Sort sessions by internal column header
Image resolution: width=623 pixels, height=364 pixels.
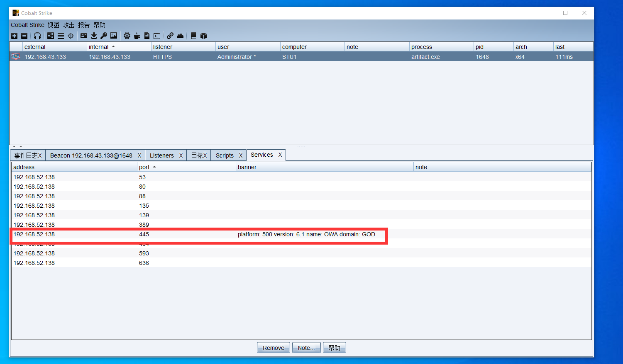(x=119, y=47)
